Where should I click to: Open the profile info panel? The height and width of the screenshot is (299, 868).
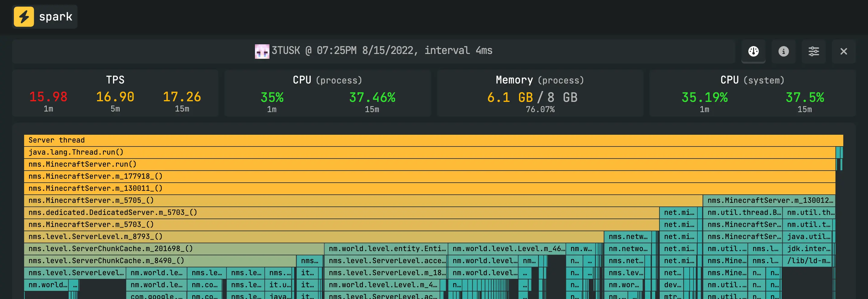click(x=783, y=51)
